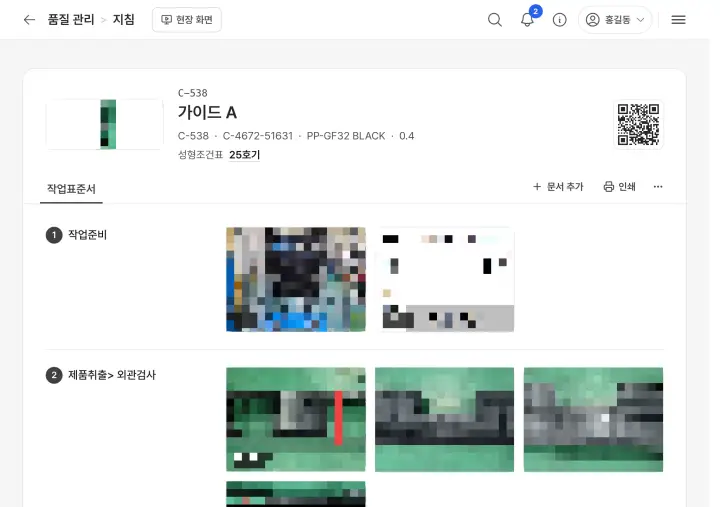Open the 25호기 molding condition link
Viewport: 720px width, 507px height.
click(244, 155)
